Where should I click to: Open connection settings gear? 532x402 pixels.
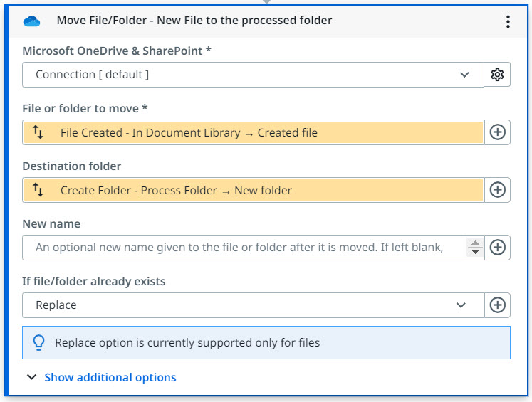[x=497, y=75]
